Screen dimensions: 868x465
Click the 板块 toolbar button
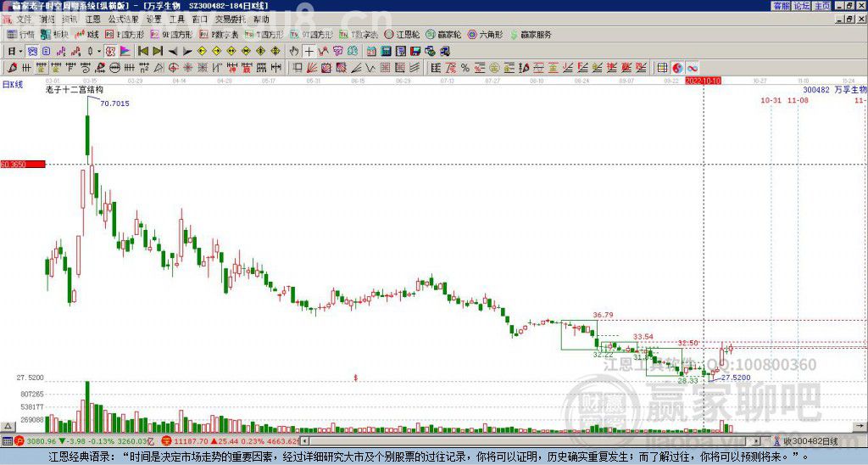pos(54,34)
